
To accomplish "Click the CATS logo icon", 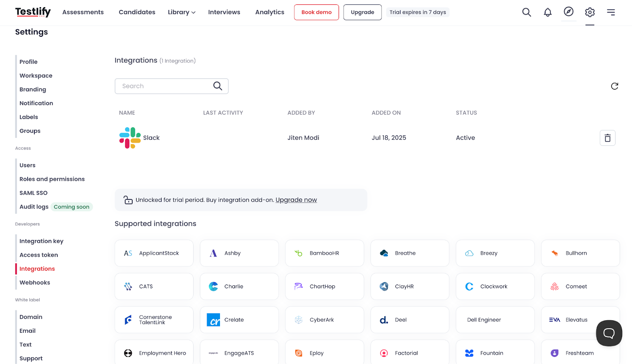I will (128, 286).
